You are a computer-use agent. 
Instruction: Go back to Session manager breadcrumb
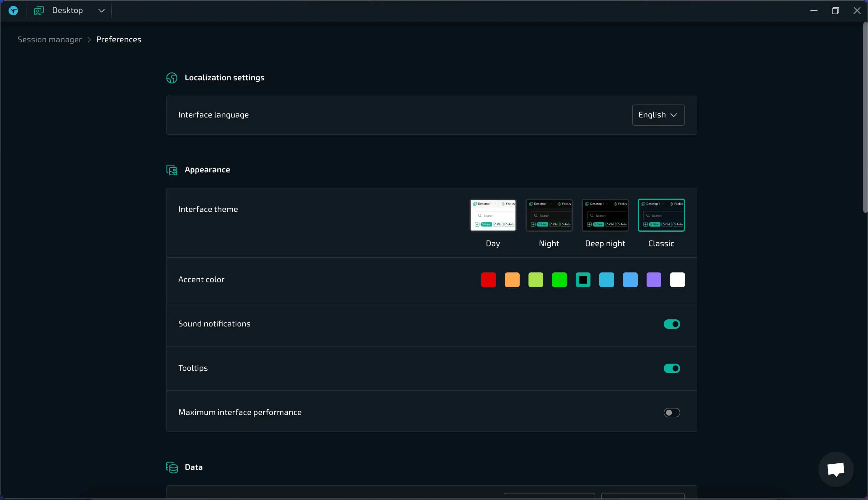click(x=50, y=40)
